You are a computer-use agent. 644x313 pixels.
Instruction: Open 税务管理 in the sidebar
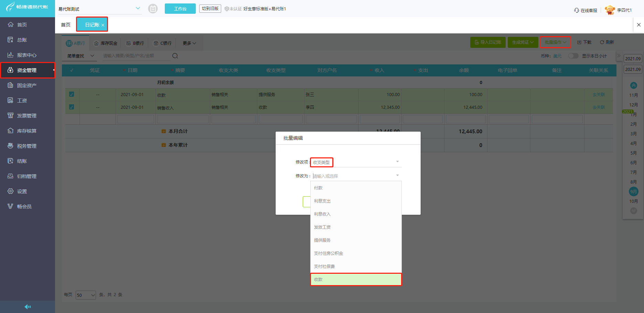pyautogui.click(x=28, y=146)
